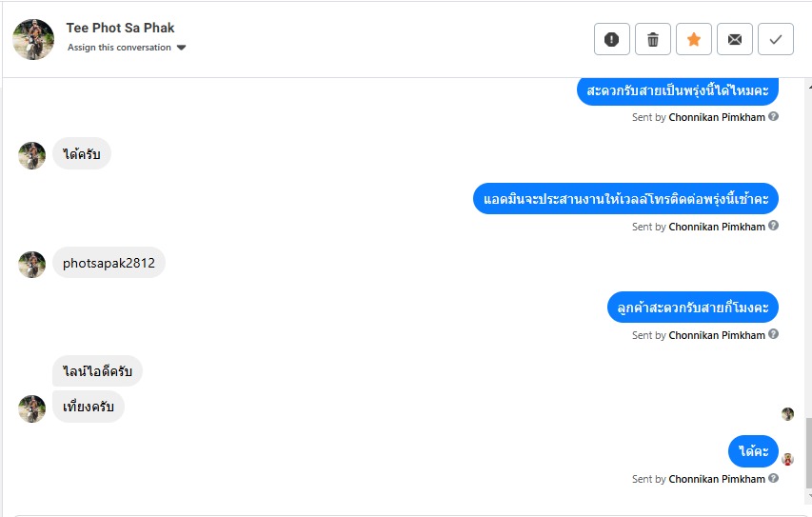This screenshot has width=812, height=517.
Task: Delete conversation using trash icon
Action: coord(652,39)
